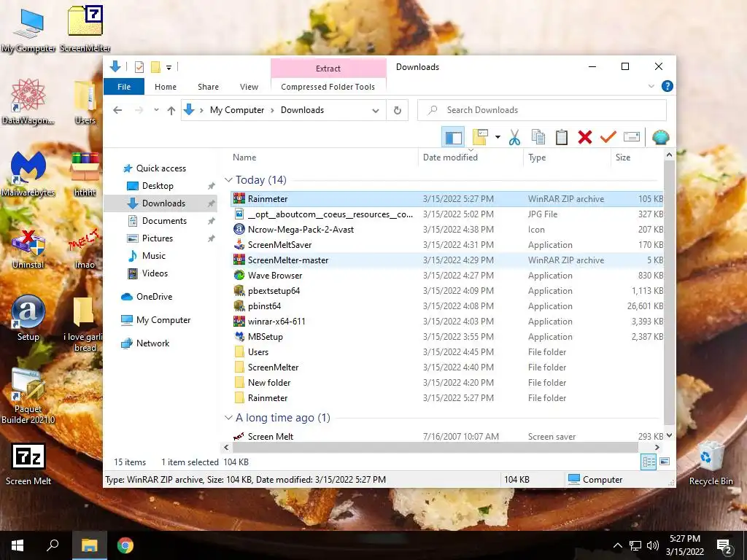Image resolution: width=747 pixels, height=560 pixels.
Task: Select the Ncrow-Mega-Pack-2-Avast icon file
Action: [447, 230]
